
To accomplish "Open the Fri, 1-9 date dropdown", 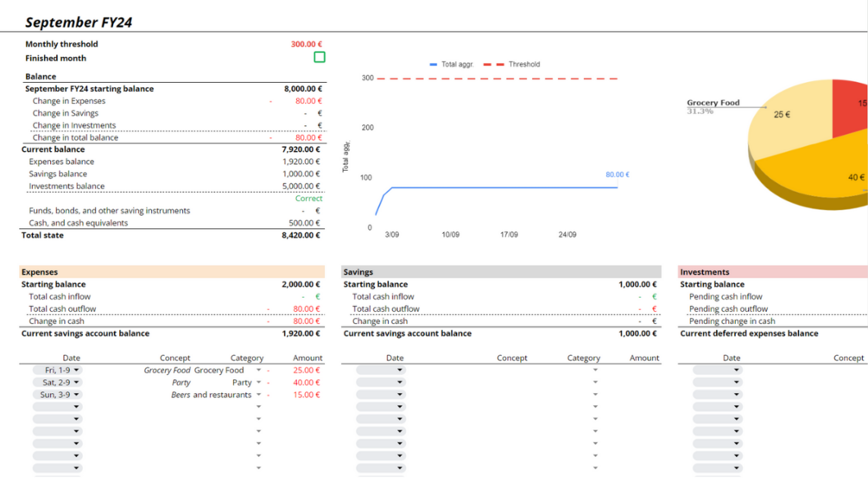I will (57, 371).
